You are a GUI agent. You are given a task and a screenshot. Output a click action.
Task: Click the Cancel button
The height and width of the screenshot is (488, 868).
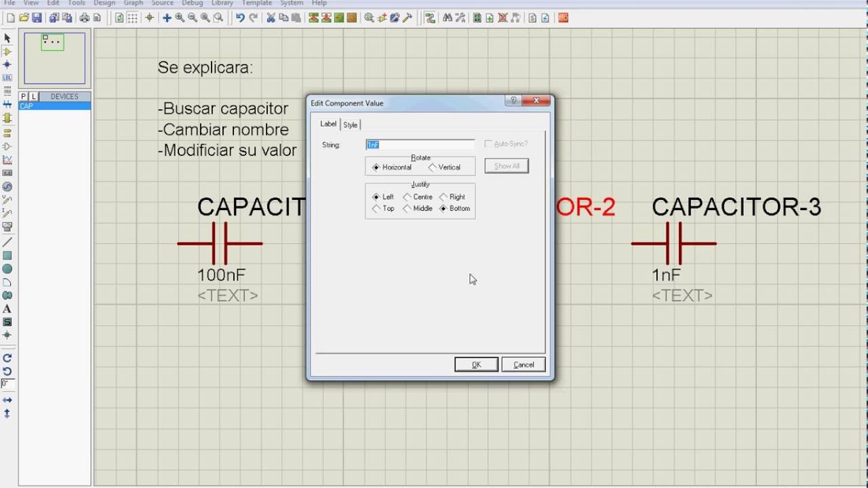coord(524,365)
